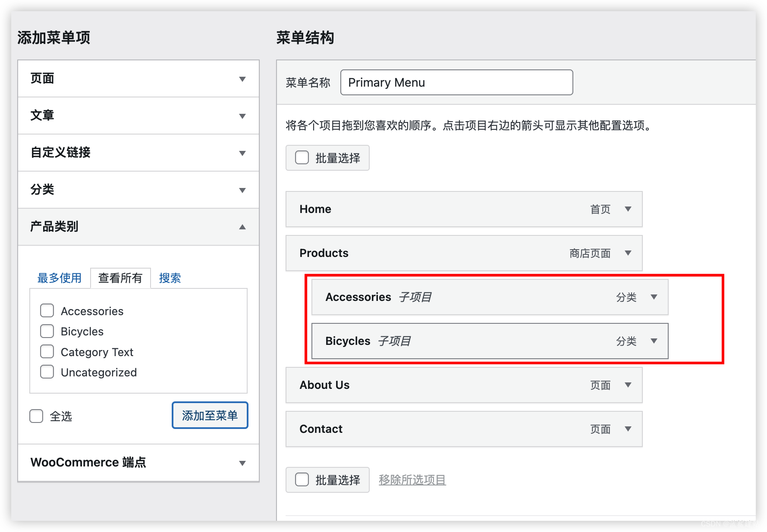Open the Contact menu item options
Image resolution: width=767 pixels, height=532 pixels.
pyautogui.click(x=628, y=429)
